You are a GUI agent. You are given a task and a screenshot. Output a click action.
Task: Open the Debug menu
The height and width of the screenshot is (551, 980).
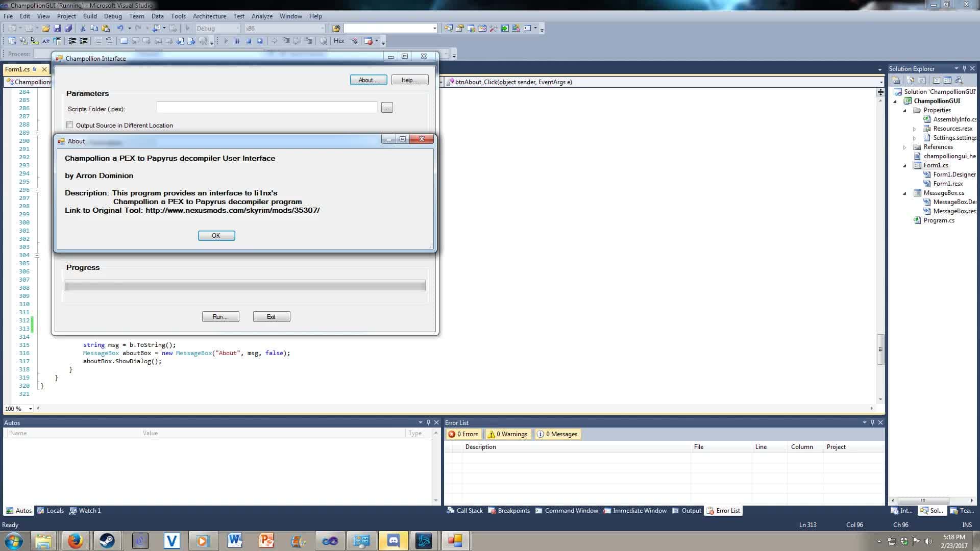click(113, 16)
